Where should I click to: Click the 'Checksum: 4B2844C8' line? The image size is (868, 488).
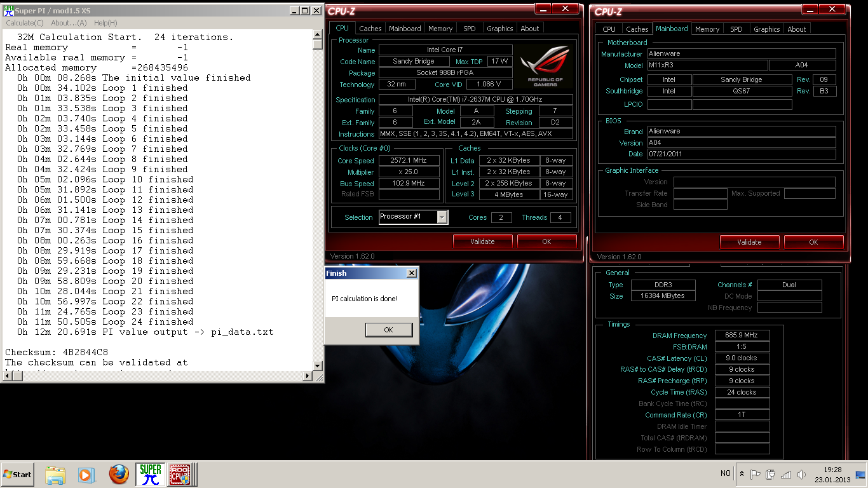[x=57, y=352]
